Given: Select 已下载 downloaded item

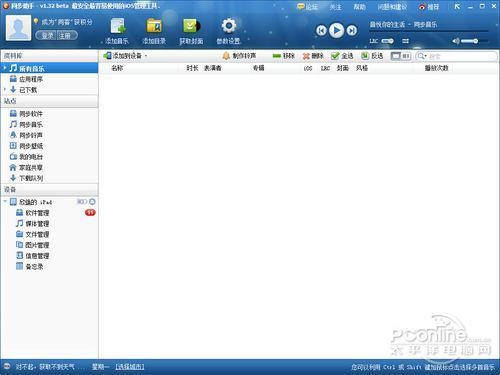Looking at the screenshot, I should click(x=49, y=90).
